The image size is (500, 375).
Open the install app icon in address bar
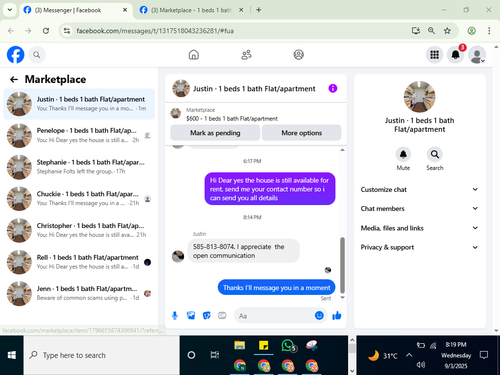point(416,31)
